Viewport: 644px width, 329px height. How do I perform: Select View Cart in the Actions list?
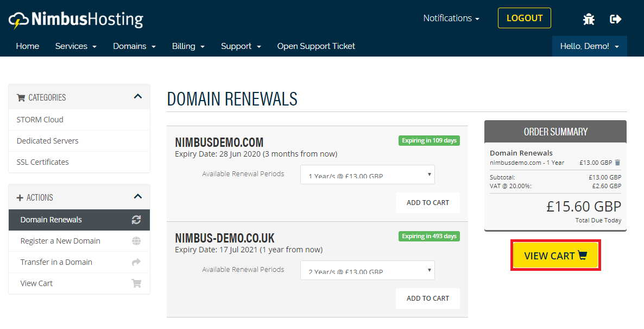tap(79, 283)
